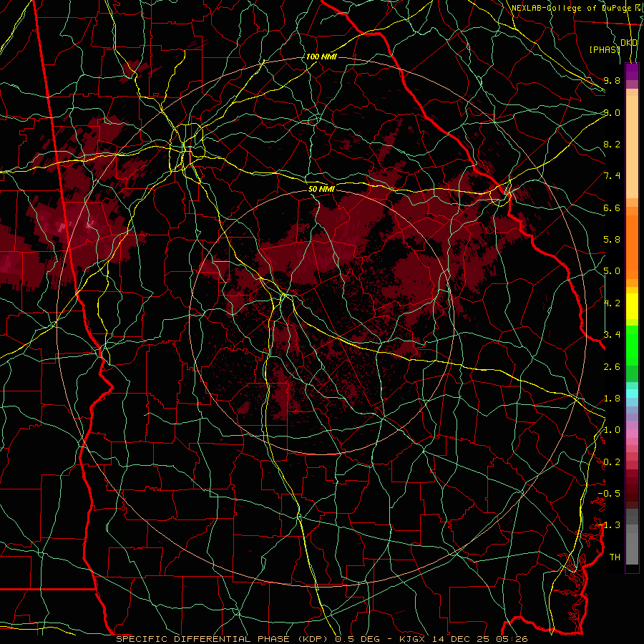
Task: Pick the purple swatch atop the color bar
Action: [x=632, y=72]
